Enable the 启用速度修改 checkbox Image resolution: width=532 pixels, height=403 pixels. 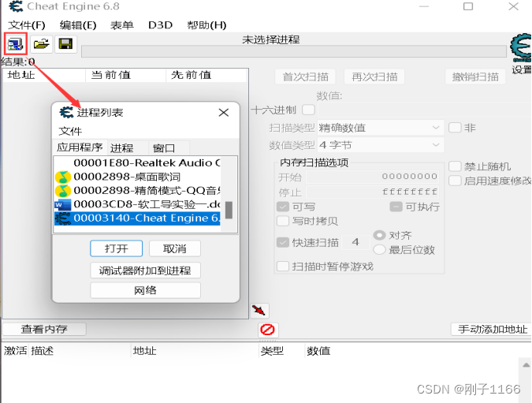pos(455,181)
